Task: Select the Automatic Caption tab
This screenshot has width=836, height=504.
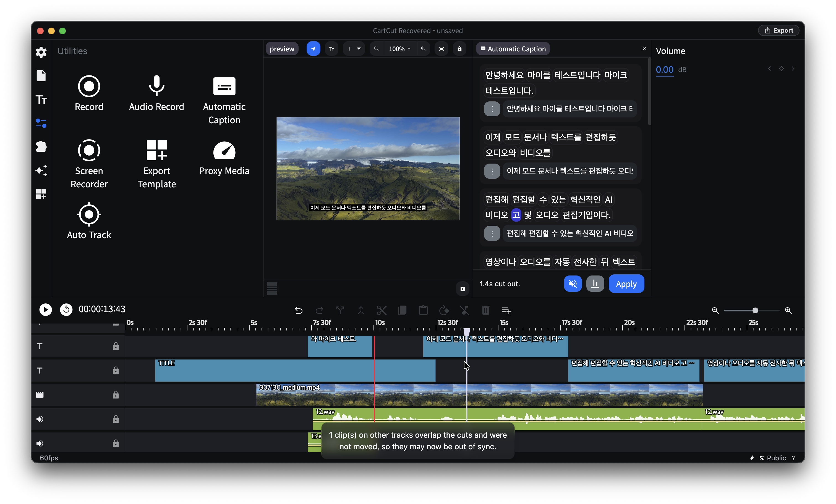Action: coord(513,49)
